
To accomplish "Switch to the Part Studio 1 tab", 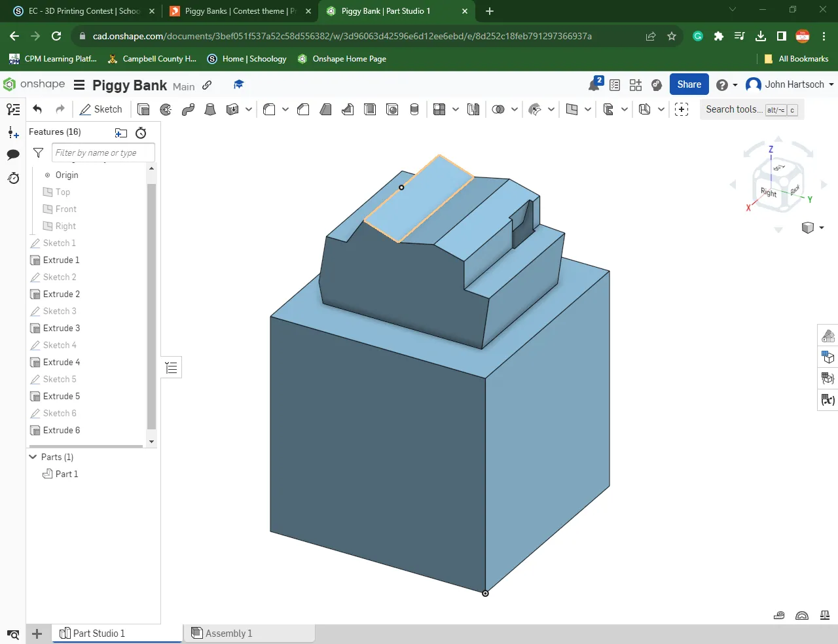I will (x=98, y=633).
